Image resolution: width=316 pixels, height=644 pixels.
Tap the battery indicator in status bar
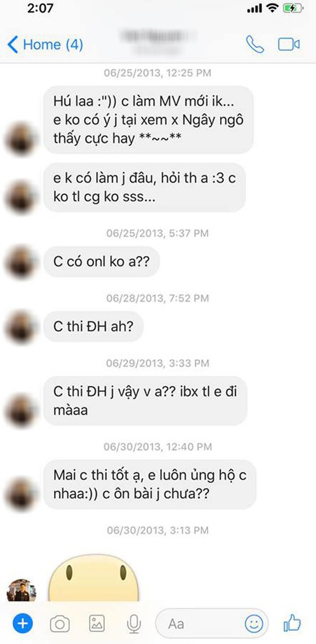pos(293,8)
